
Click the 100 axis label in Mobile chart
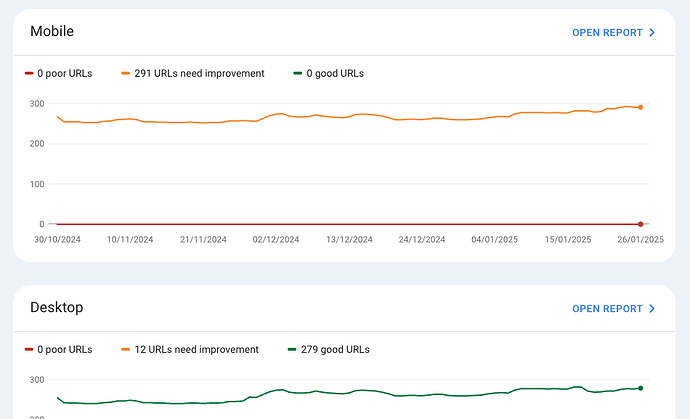click(37, 184)
